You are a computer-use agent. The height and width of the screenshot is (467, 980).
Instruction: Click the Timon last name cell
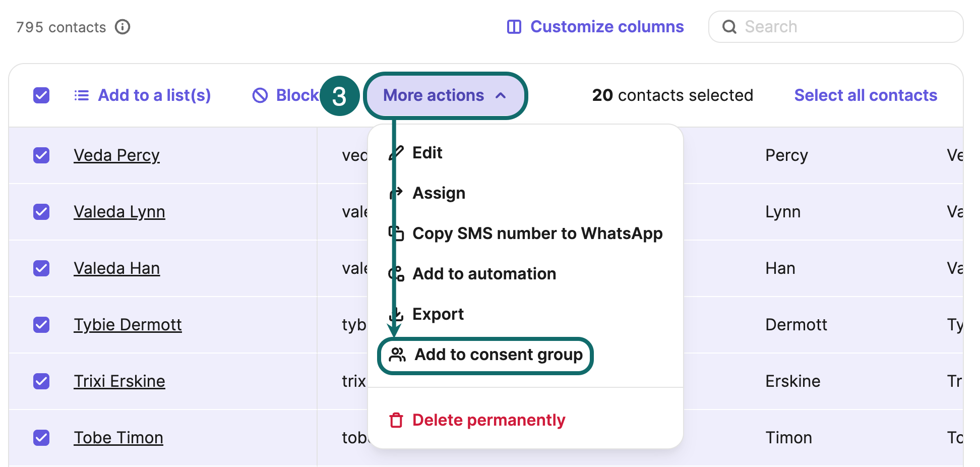[788, 438]
